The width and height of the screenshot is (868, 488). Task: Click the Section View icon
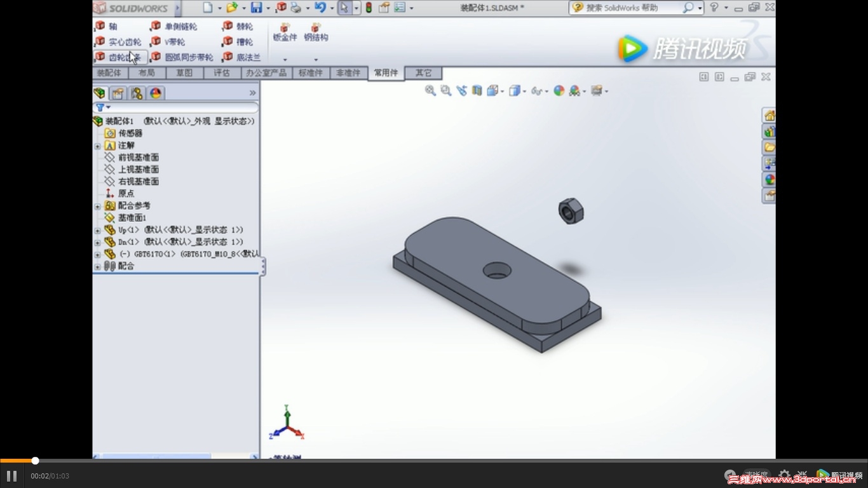477,91
